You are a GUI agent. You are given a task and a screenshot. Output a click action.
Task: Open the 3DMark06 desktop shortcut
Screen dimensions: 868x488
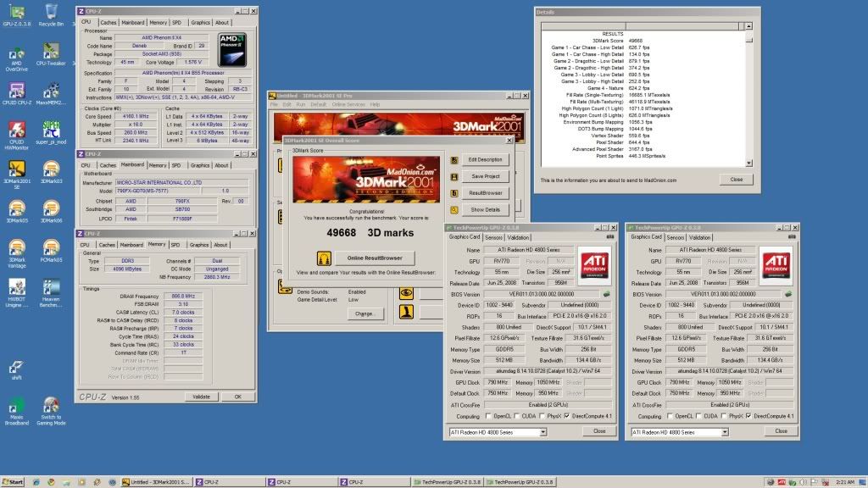51,211
